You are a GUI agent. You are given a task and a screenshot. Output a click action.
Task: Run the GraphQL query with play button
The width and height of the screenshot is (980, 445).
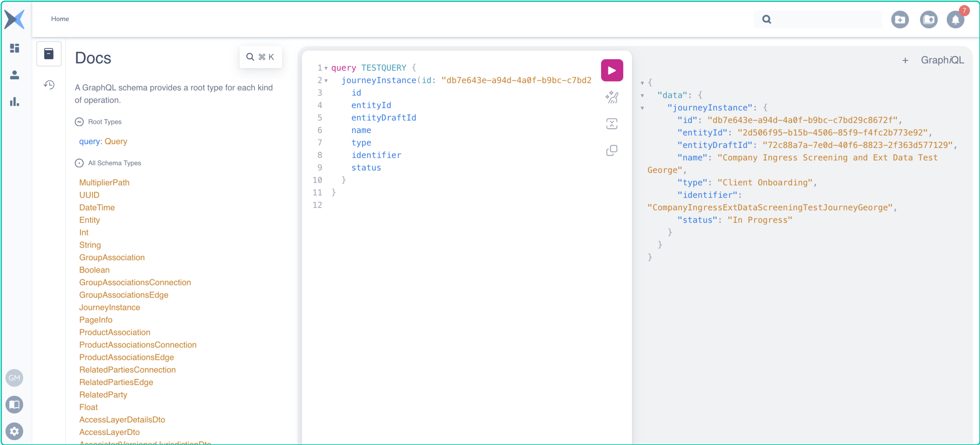(x=611, y=70)
